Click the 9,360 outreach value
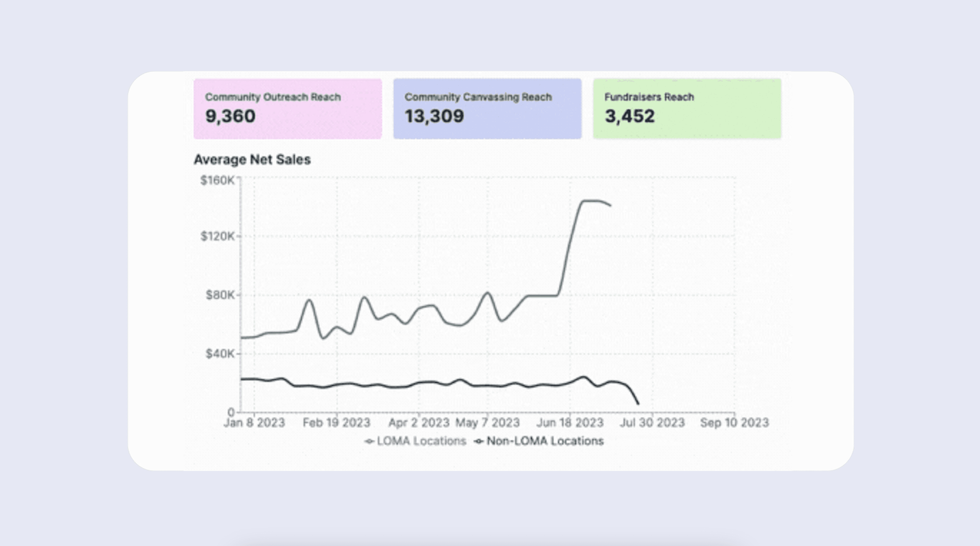This screenshot has width=980, height=546. 230,116
